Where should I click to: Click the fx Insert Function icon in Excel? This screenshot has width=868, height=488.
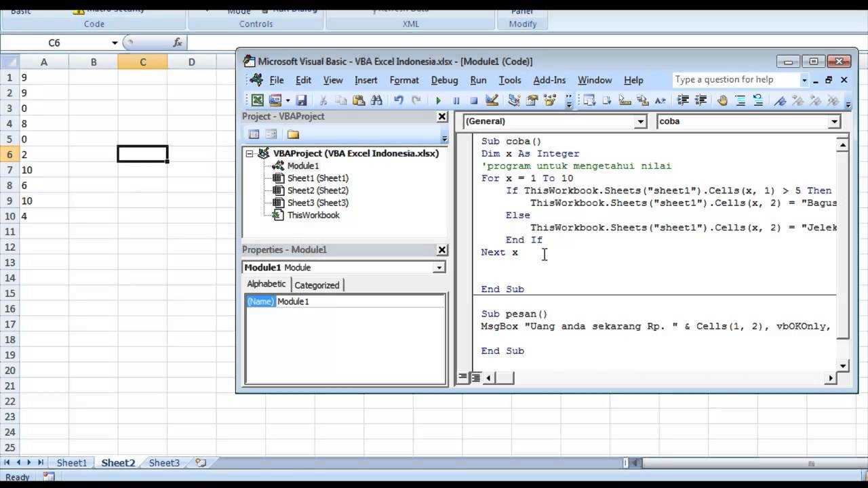tap(177, 42)
